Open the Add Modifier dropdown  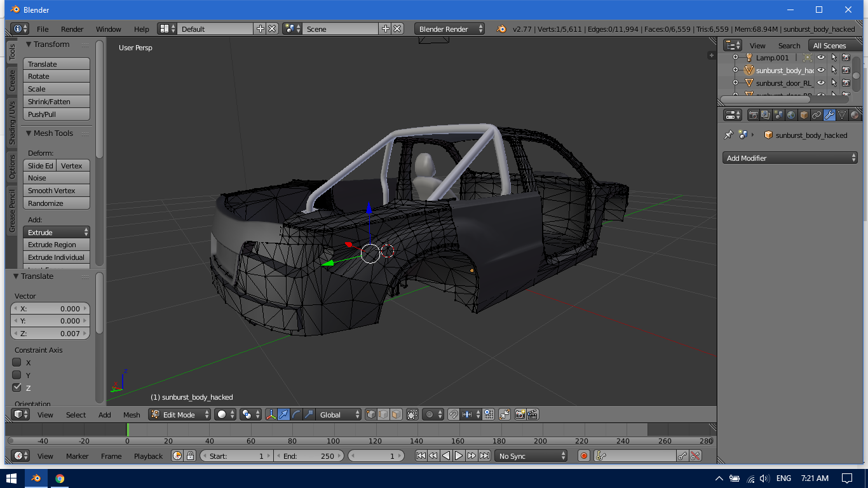coord(790,158)
